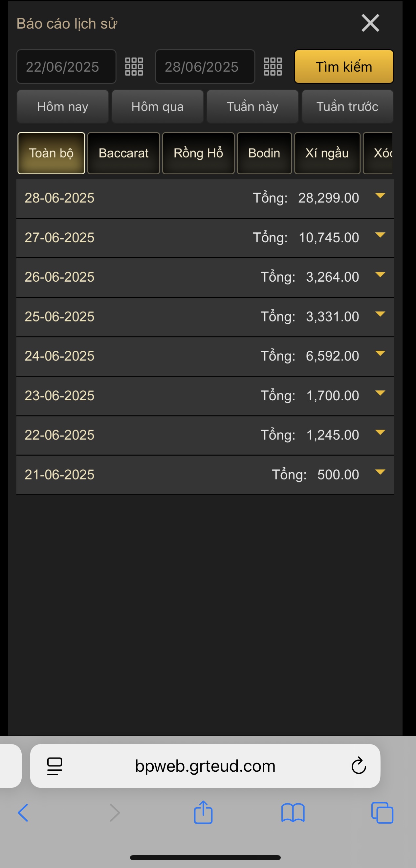Tap the bpweb.grteud.com address bar
The image size is (416, 868).
pos(205,766)
